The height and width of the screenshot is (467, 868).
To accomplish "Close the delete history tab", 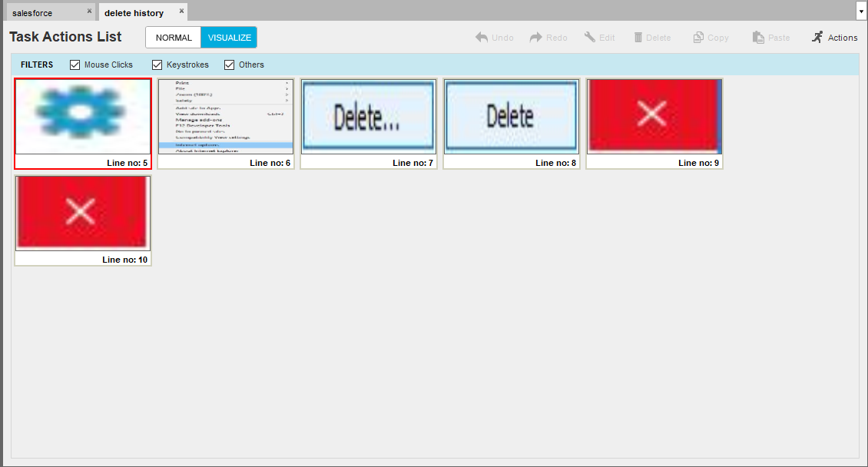I will 181,11.
